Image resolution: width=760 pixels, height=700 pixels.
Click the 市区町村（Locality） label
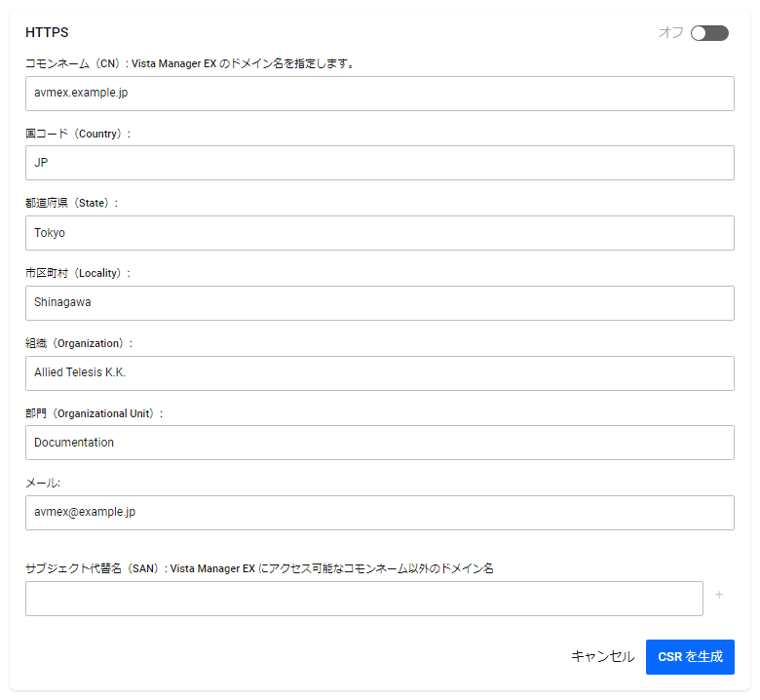[x=78, y=273]
